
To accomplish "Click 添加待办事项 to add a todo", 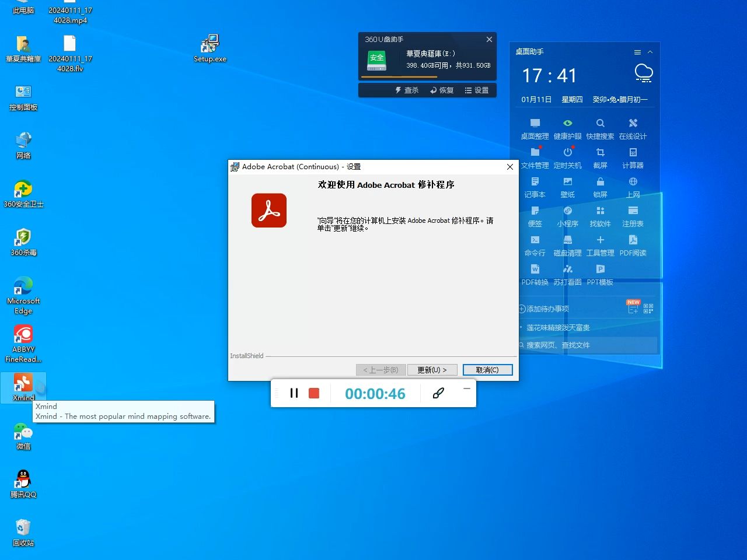I will (x=544, y=309).
